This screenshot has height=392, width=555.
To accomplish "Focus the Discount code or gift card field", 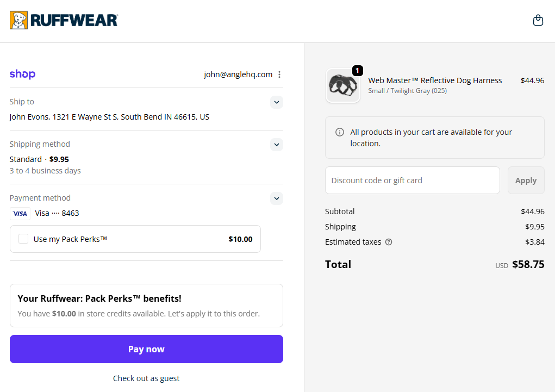I will click(412, 181).
